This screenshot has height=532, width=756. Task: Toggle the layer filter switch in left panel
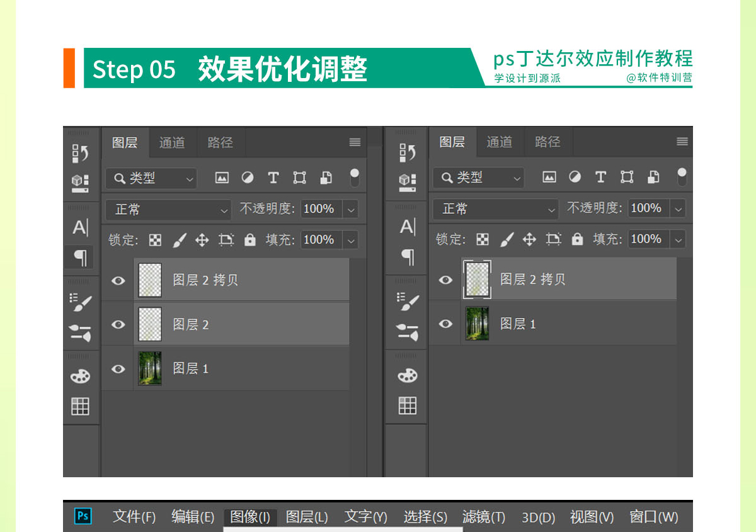point(355,178)
